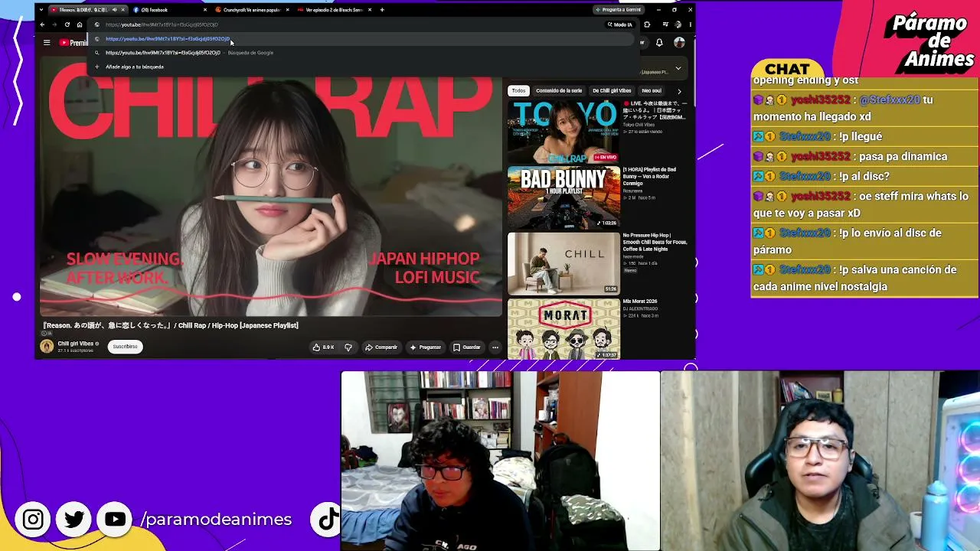Image resolution: width=980 pixels, height=551 pixels.
Task: Click the Preguntar button
Action: (x=426, y=347)
